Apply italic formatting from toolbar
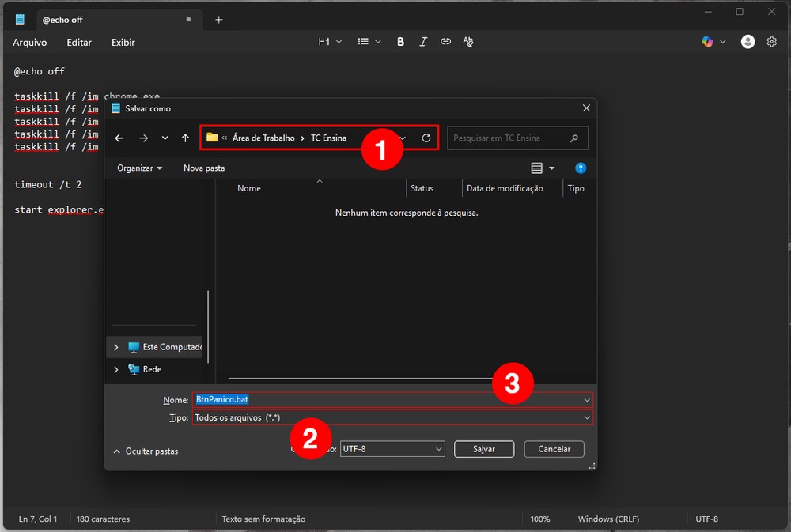 click(423, 42)
